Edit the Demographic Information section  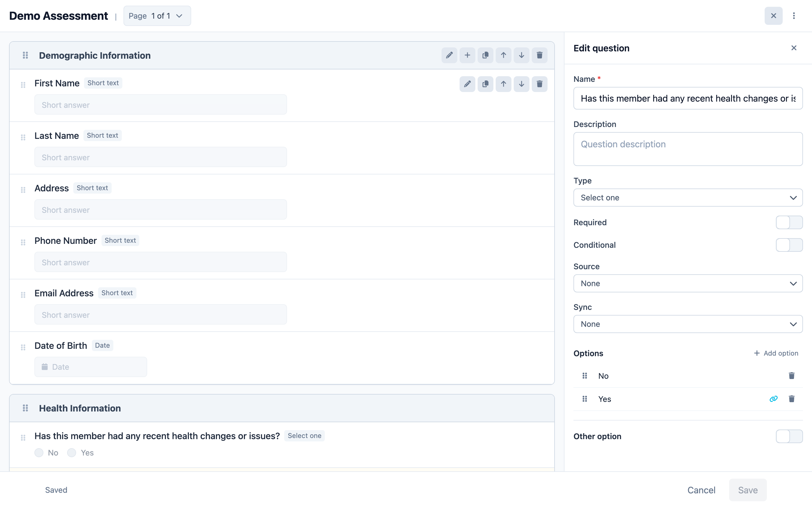coord(449,55)
